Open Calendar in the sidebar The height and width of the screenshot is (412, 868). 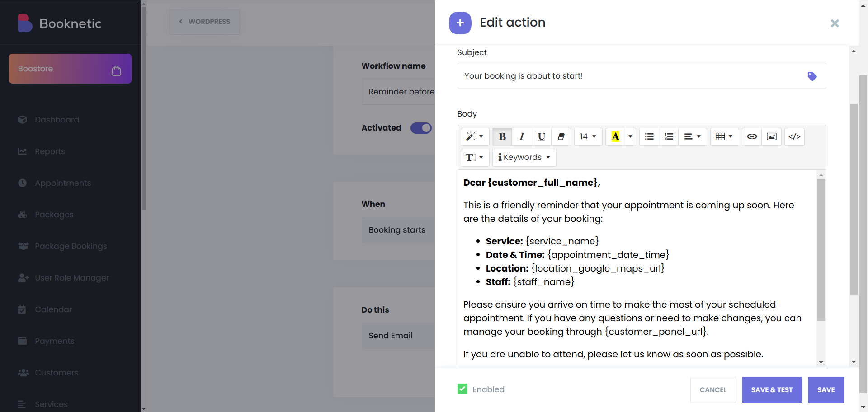(x=53, y=309)
